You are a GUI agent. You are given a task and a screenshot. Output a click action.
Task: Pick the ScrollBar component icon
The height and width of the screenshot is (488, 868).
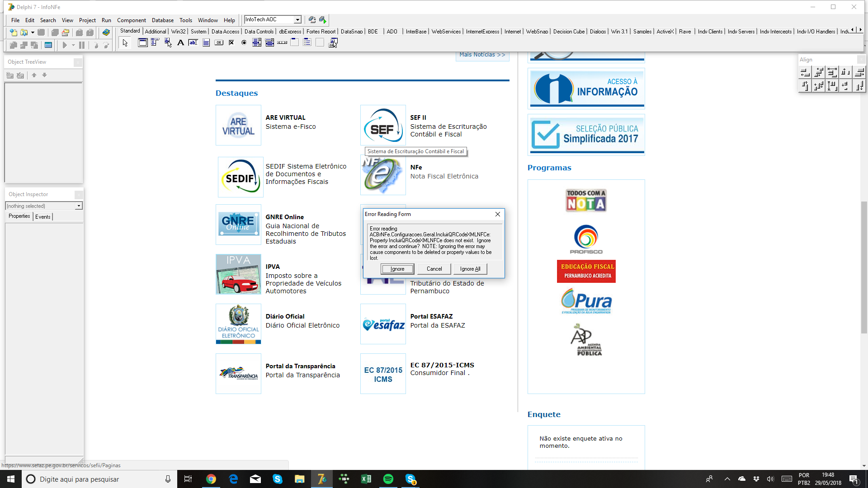[x=282, y=43]
